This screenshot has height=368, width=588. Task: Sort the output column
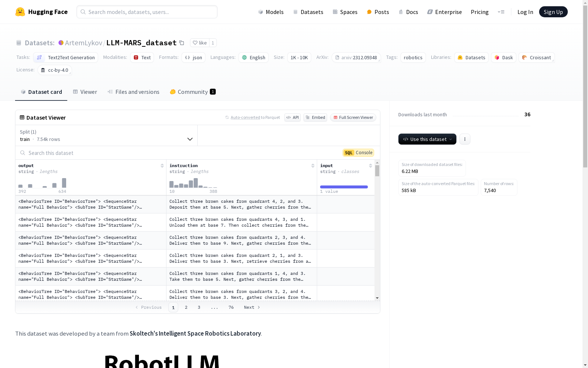(162, 166)
